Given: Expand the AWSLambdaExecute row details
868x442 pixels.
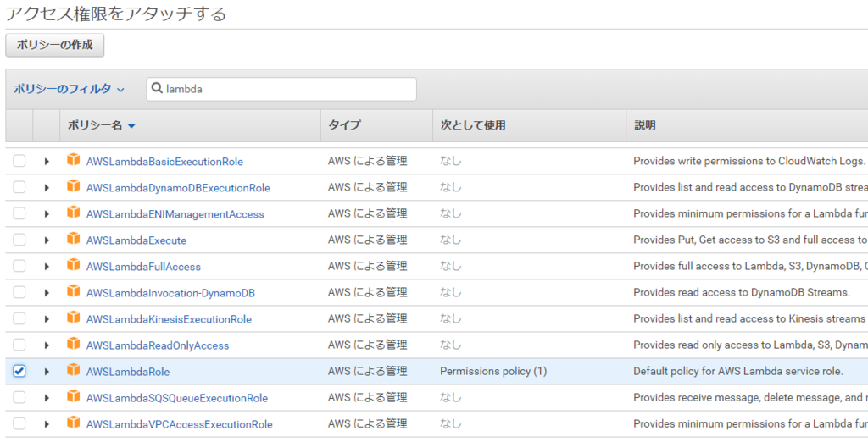Looking at the screenshot, I should coord(47,240).
